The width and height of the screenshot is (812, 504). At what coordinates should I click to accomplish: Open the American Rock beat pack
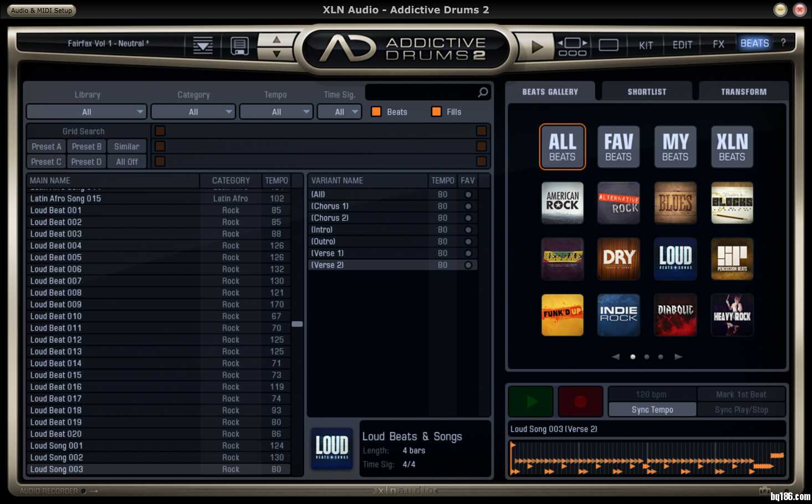tap(562, 203)
